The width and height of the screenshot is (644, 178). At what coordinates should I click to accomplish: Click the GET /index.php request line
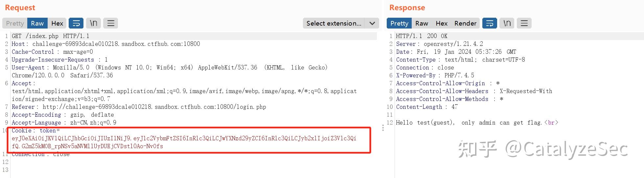pyautogui.click(x=51, y=36)
